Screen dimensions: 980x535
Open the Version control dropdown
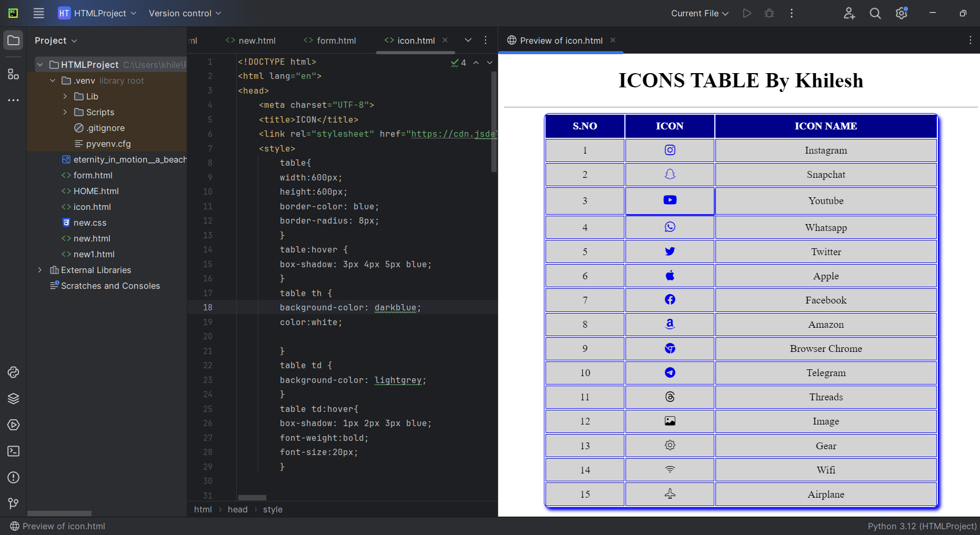tap(185, 13)
